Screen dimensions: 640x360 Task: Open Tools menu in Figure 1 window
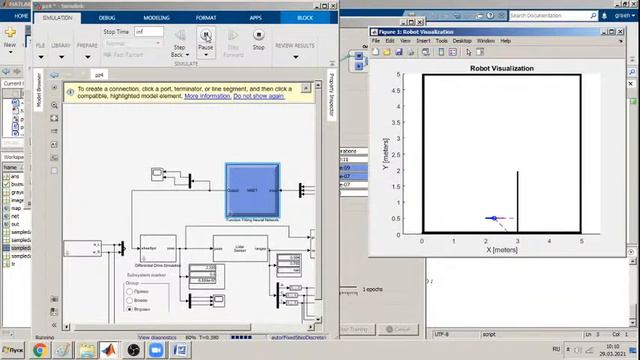(442, 41)
